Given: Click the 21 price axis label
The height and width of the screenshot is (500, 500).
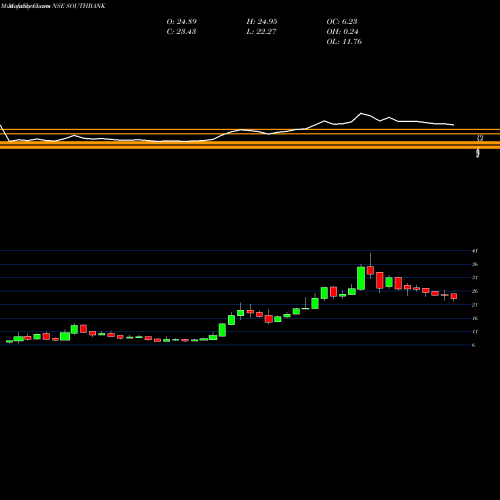Looking at the screenshot, I should (x=475, y=305).
